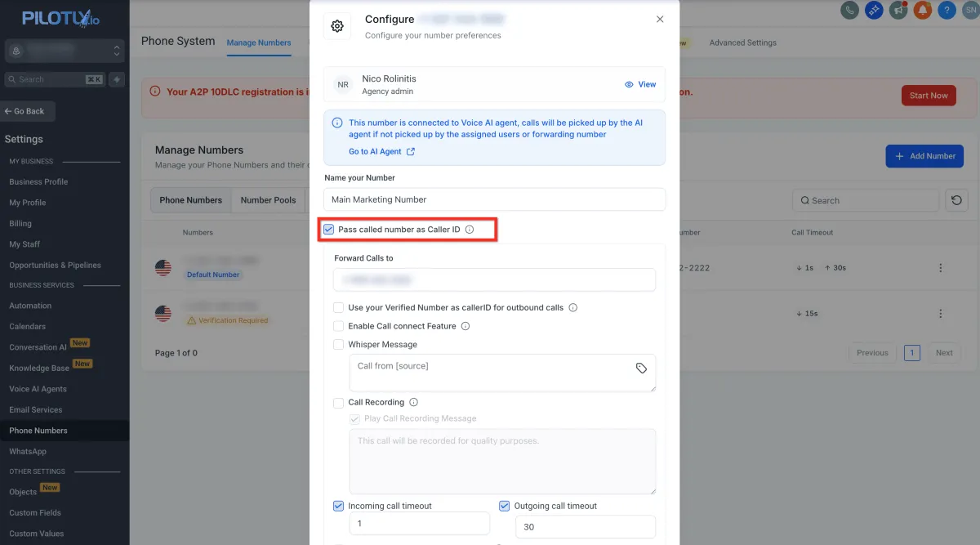Toggle the Outgoing call timeout checkbox

point(504,506)
